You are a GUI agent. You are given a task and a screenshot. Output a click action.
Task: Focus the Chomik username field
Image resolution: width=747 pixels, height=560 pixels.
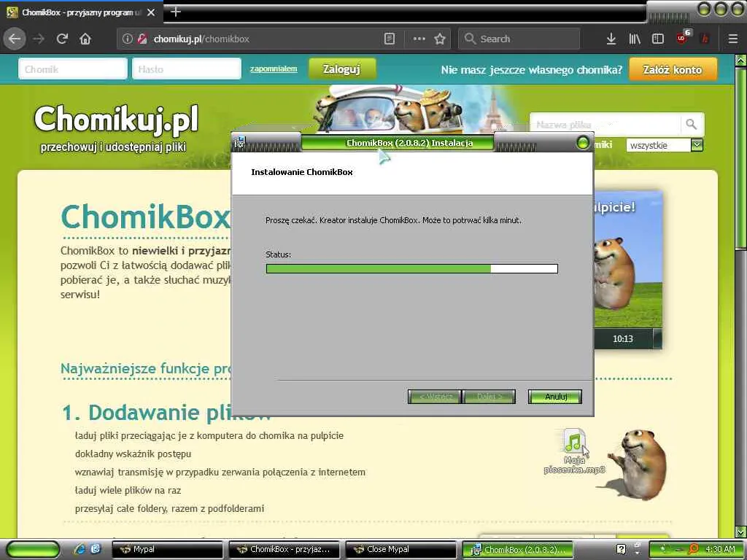click(x=73, y=69)
